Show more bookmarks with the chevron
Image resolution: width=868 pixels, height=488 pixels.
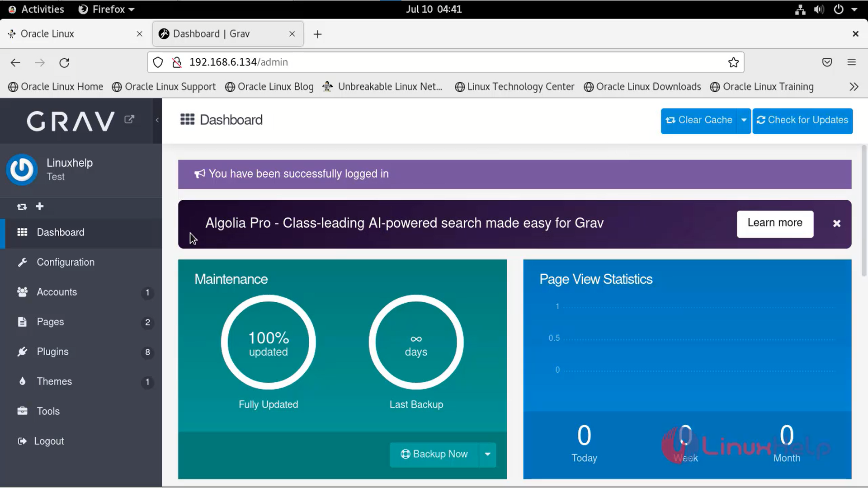854,87
